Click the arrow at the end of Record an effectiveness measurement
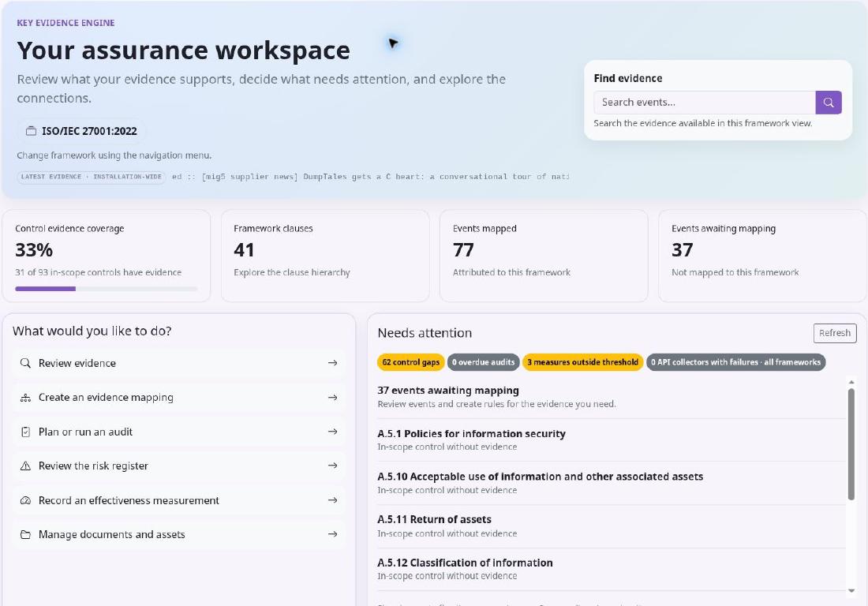This screenshot has height=606, width=868. [333, 500]
